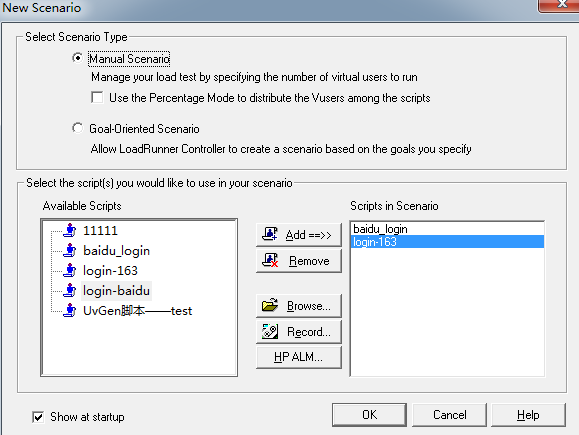
Task: Confirm with the OK button
Action: point(369,415)
